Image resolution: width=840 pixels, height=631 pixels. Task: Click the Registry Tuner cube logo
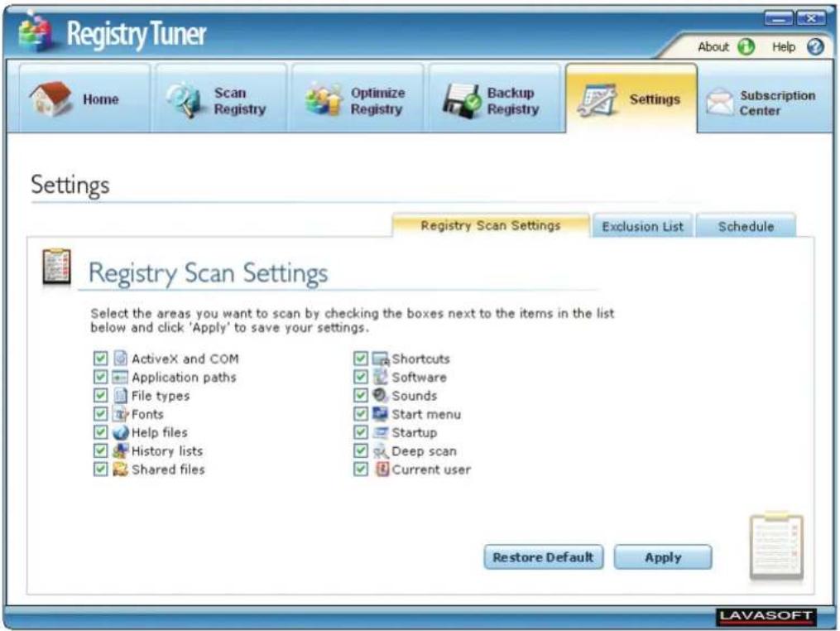[36, 32]
